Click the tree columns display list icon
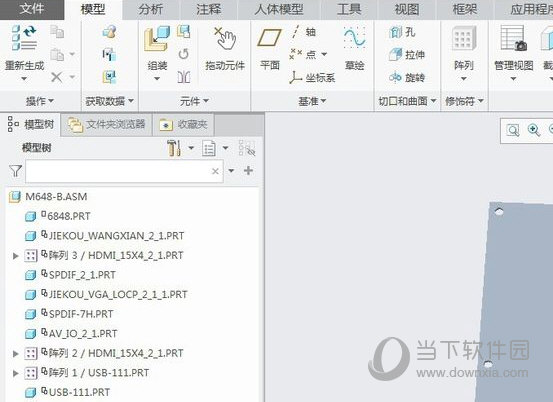 coord(209,148)
